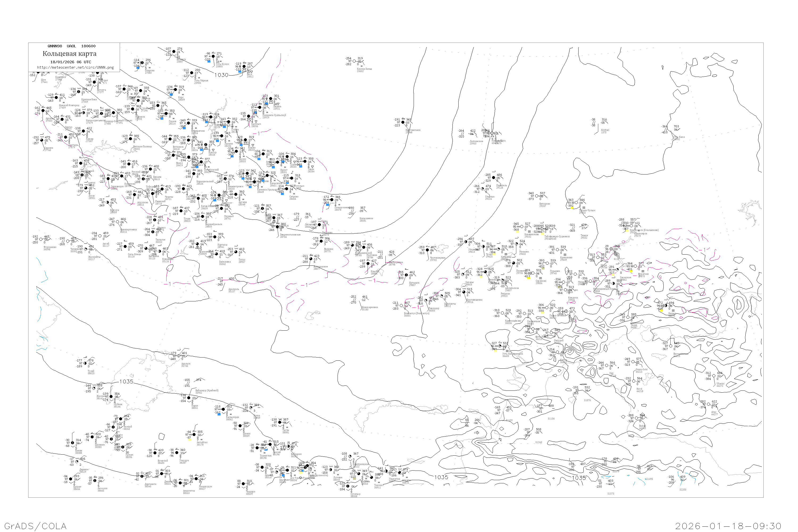Open the meteocenter.net UNNN.png URL
The image size is (798, 532).
click(75, 67)
